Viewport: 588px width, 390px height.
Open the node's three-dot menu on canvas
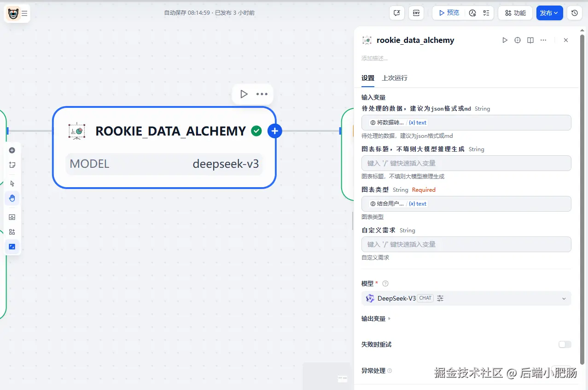click(x=262, y=94)
